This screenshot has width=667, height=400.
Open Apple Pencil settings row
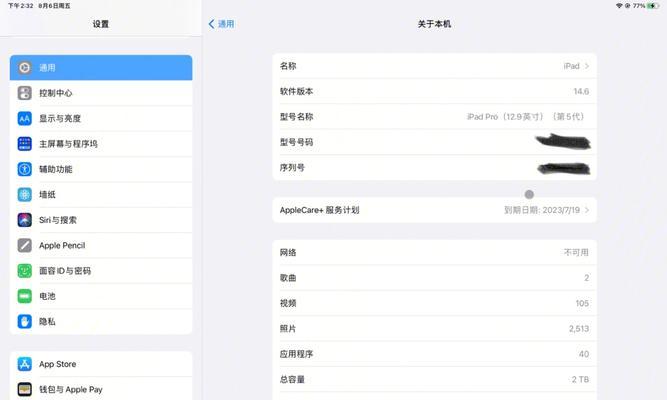pyautogui.click(x=101, y=246)
